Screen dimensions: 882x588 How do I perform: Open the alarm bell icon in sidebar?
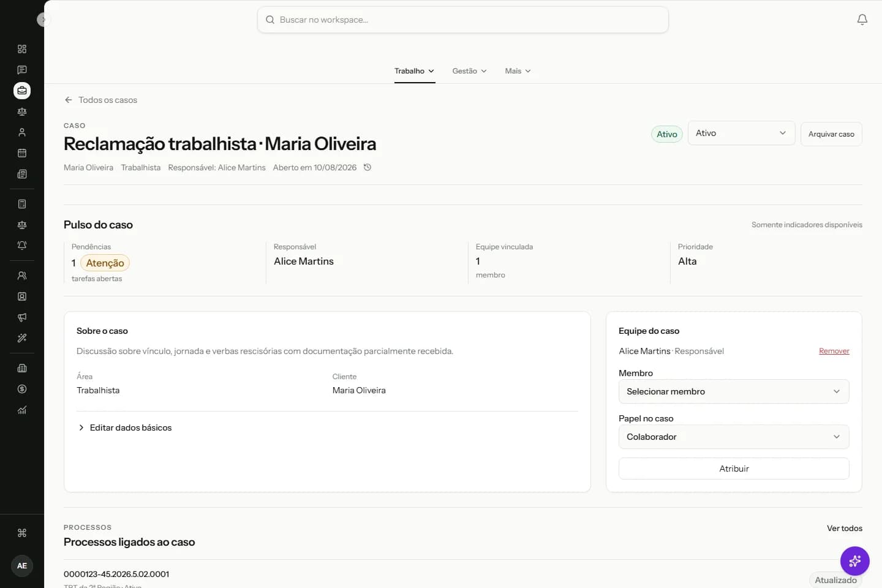pos(22,246)
